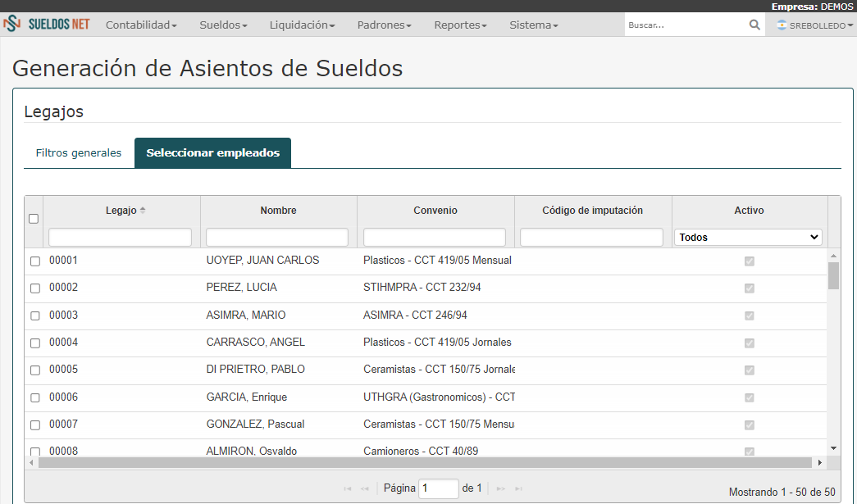The height and width of the screenshot is (504, 857).
Task: Open the Padrones dropdown menu
Action: 384,25
